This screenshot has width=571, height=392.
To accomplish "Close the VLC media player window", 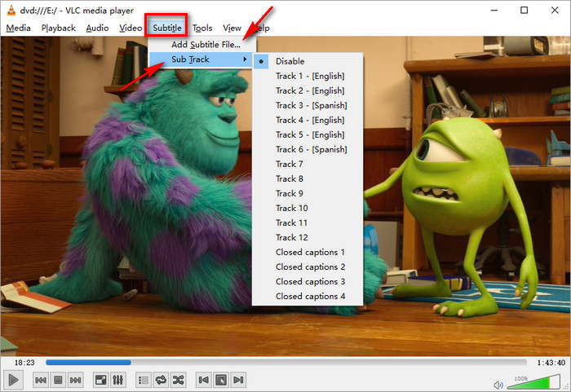I will click(555, 11).
